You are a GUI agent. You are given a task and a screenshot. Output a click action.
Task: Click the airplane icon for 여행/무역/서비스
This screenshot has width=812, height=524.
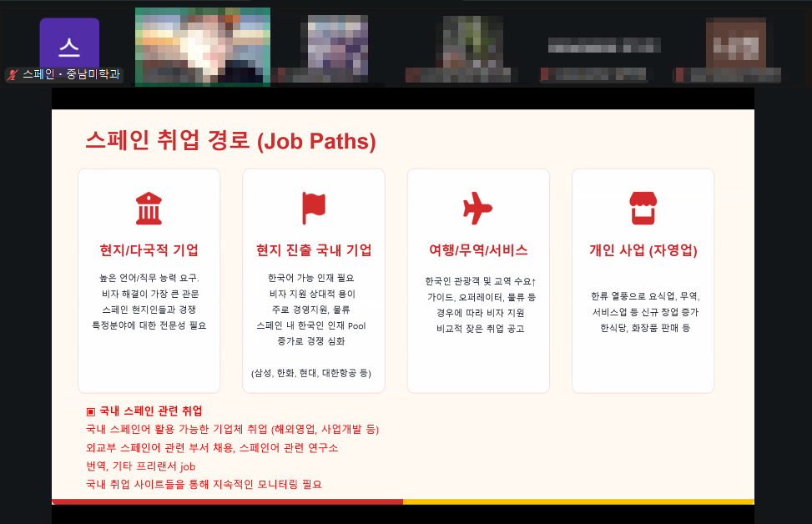click(478, 208)
